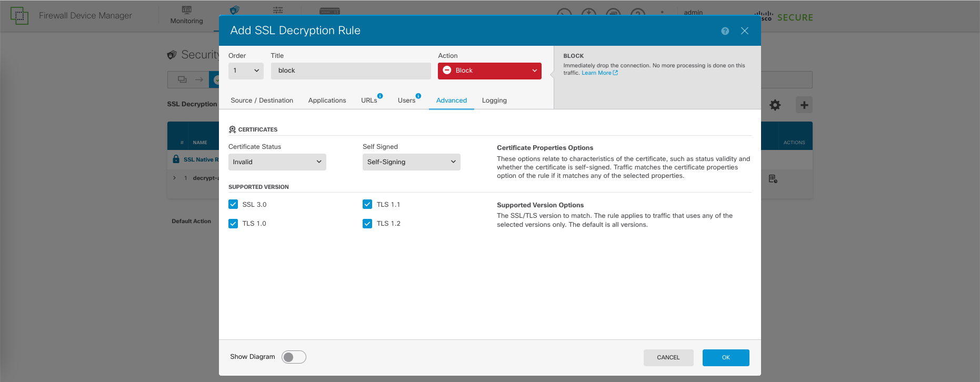
Task: Click the info badge icon on Users tab
Action: pos(418,96)
